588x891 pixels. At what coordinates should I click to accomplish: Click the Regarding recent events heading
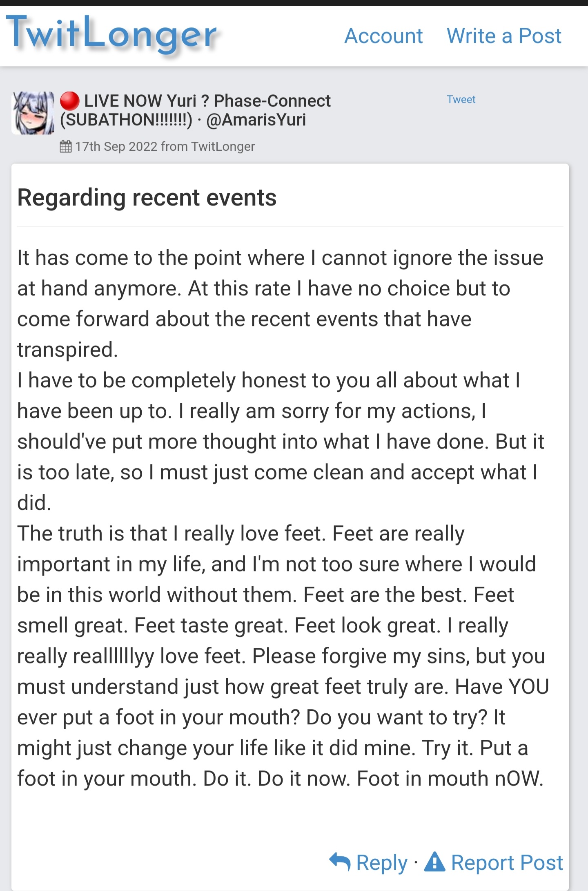tap(147, 198)
